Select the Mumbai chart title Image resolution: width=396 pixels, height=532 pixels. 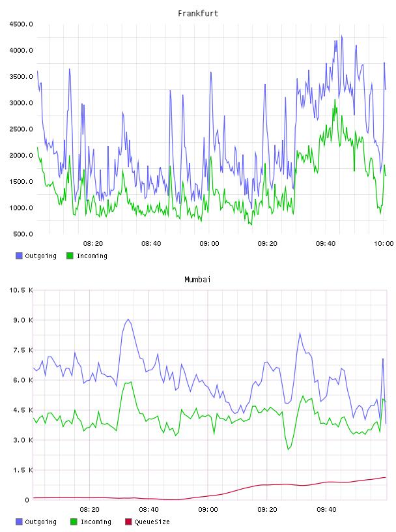click(197, 280)
